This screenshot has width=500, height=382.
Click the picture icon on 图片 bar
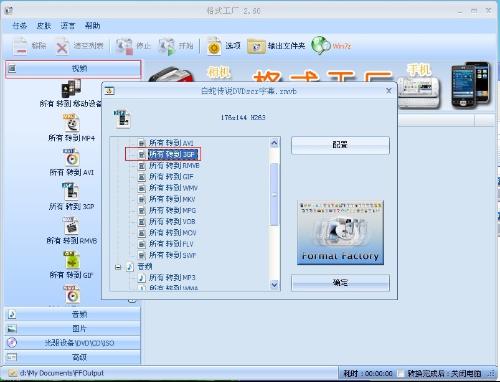[x=12, y=329]
